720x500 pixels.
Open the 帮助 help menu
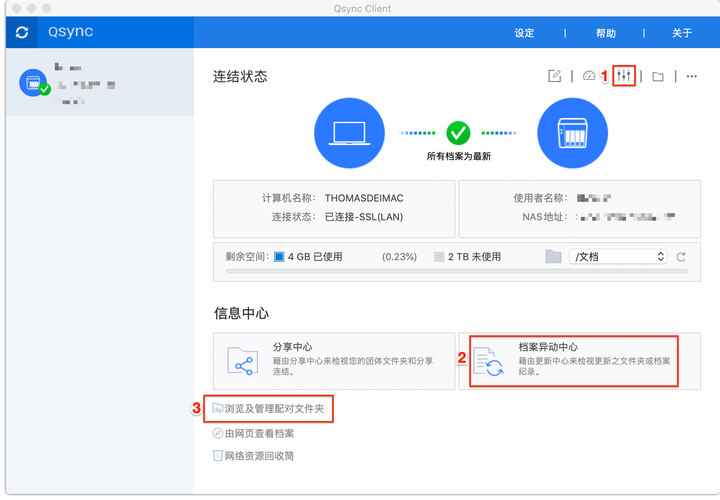[x=605, y=33]
